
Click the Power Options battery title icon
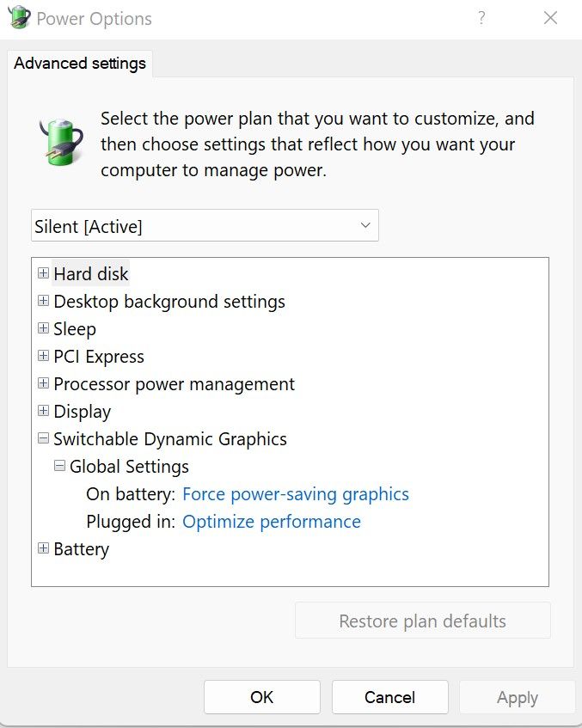[x=19, y=18]
